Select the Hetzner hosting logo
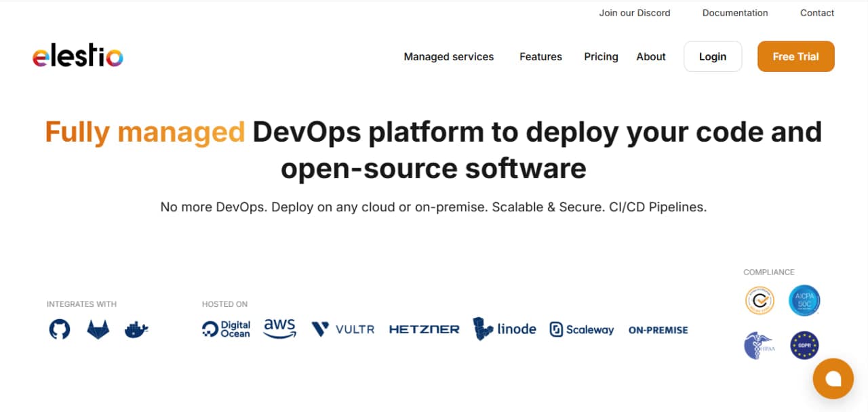The width and height of the screenshot is (868, 412). point(425,329)
